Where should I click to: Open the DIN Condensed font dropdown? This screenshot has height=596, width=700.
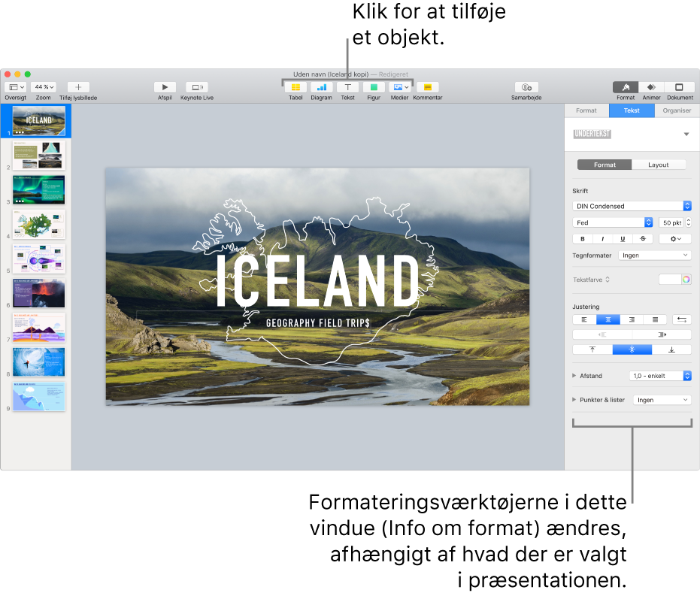(632, 206)
